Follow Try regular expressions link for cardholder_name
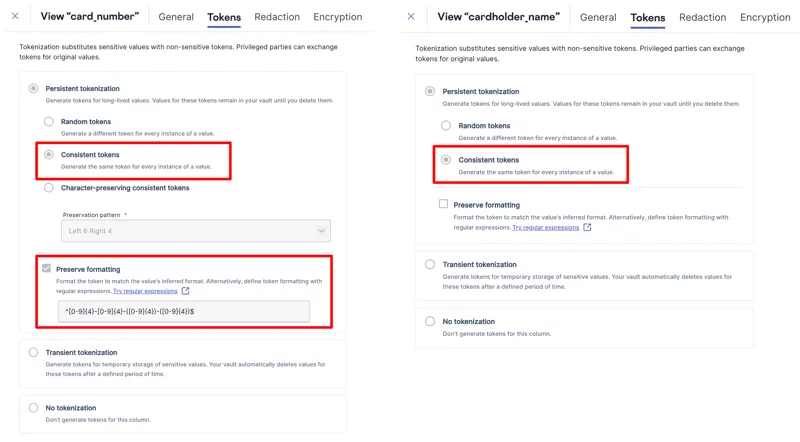Viewport: 800px width, 442px height. (x=546, y=227)
